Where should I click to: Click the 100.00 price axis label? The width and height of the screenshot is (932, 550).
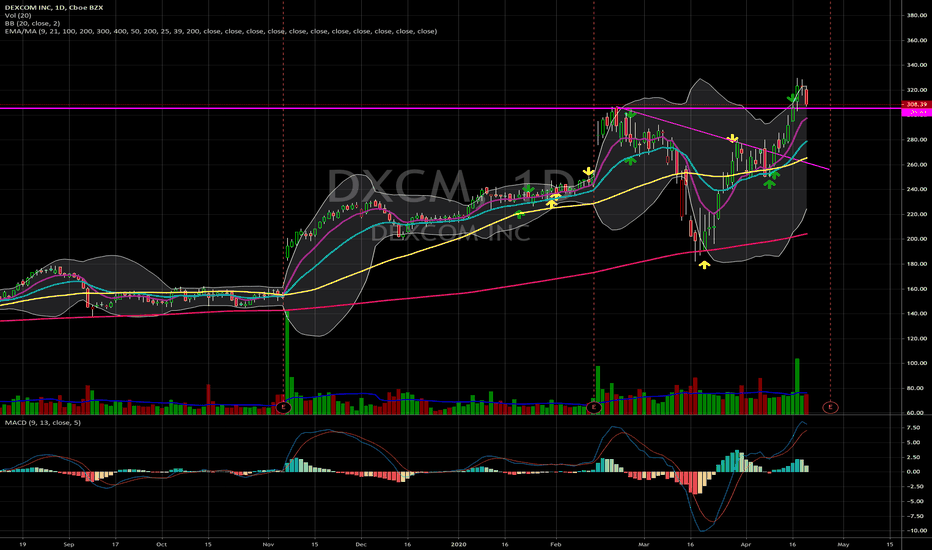[x=917, y=363]
